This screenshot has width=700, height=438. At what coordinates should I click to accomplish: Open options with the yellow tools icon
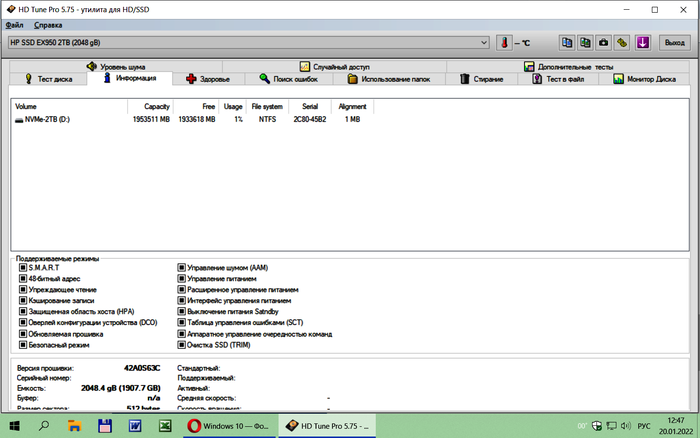click(x=622, y=43)
